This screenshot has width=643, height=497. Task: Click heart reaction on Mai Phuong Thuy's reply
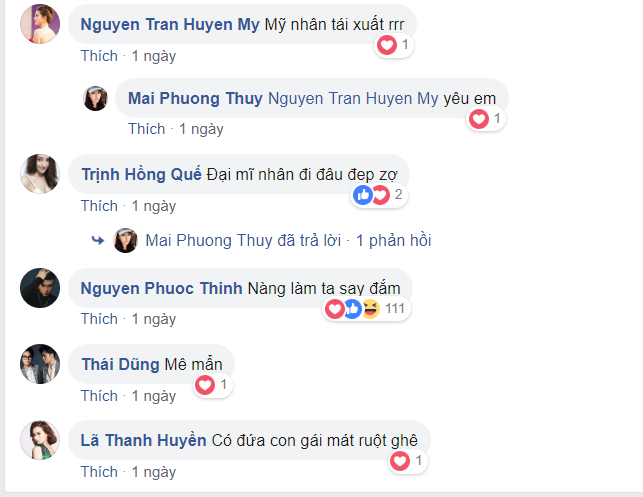point(479,119)
